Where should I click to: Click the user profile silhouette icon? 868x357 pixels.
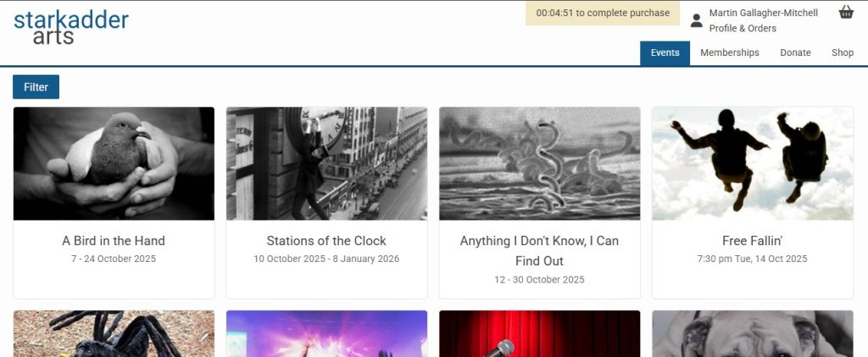[697, 20]
